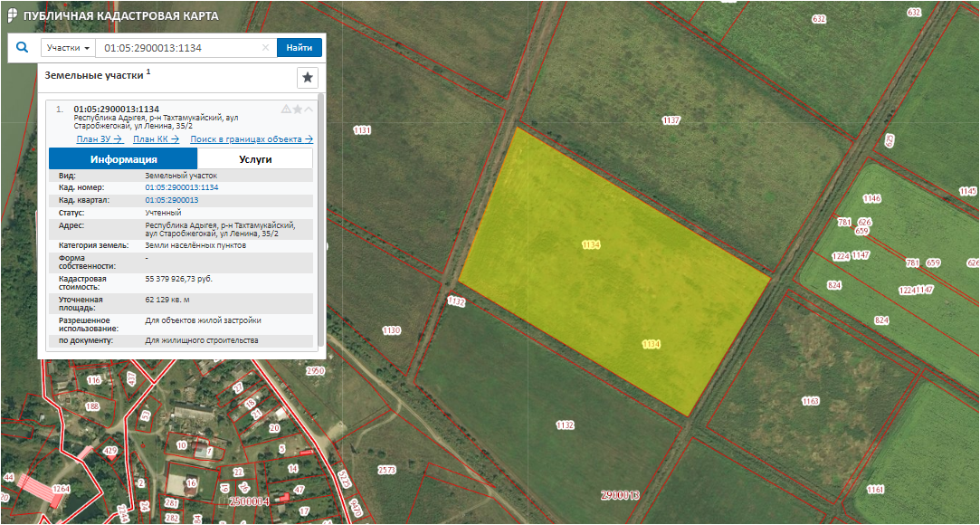Open the План КК link

coord(156,139)
